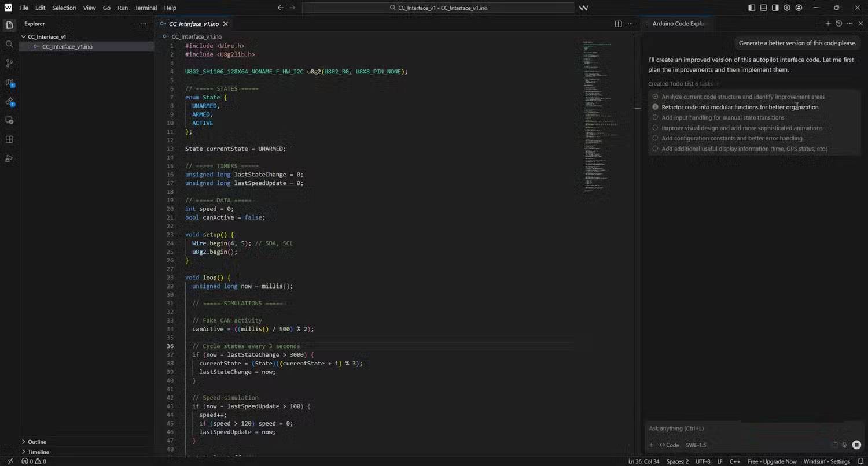Close the Cascade panel
The image size is (868, 466).
[860, 24]
